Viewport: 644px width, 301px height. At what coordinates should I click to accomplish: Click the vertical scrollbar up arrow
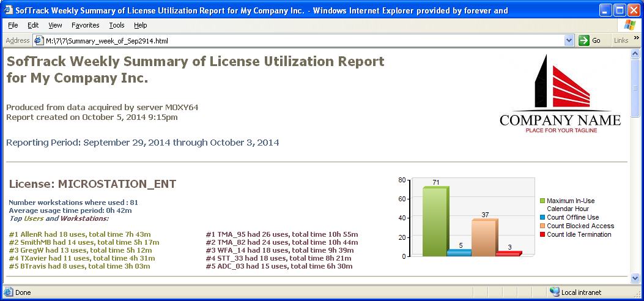click(635, 53)
